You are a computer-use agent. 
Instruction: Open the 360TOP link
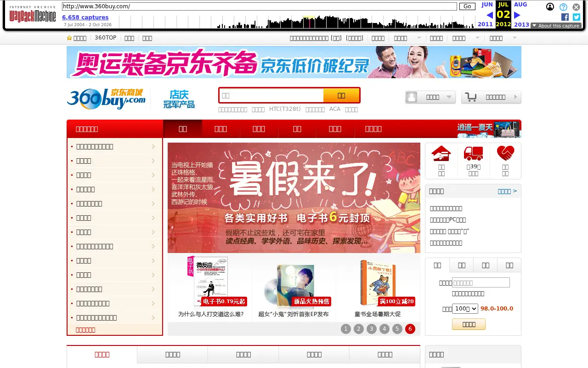106,38
